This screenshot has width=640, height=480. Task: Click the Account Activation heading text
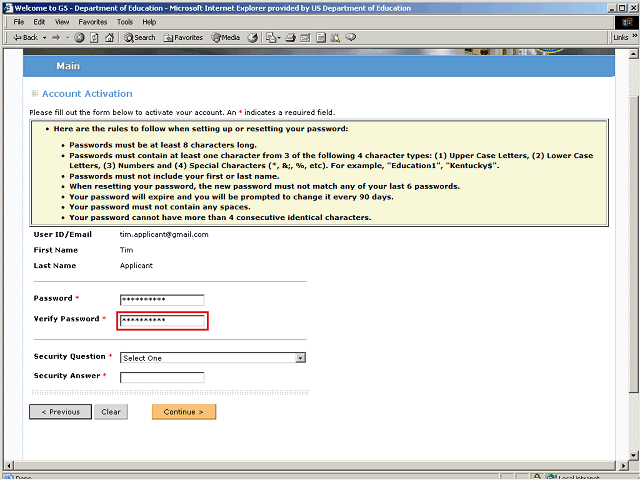[x=87, y=93]
